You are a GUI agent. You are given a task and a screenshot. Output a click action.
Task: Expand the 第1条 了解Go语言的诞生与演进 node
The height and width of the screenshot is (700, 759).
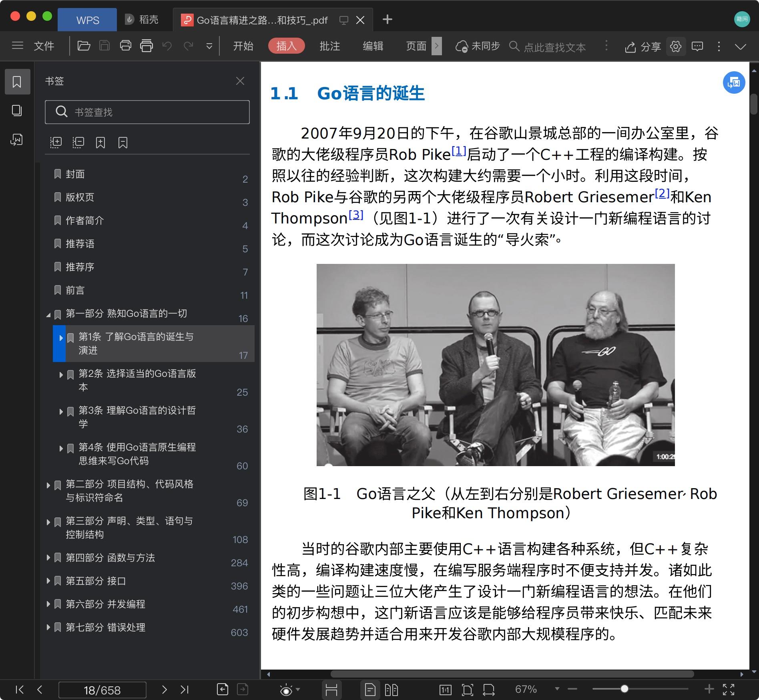[61, 338]
